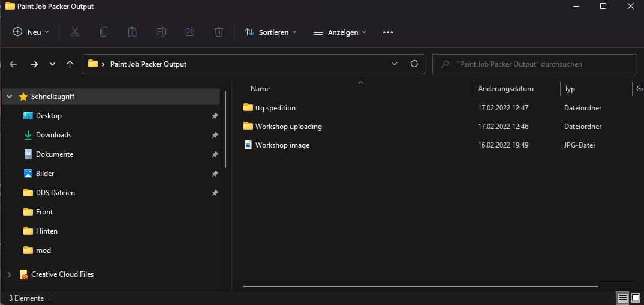Image resolution: width=644 pixels, height=305 pixels.
Task: Click the JPG-Datei type cell
Action: [x=579, y=145]
